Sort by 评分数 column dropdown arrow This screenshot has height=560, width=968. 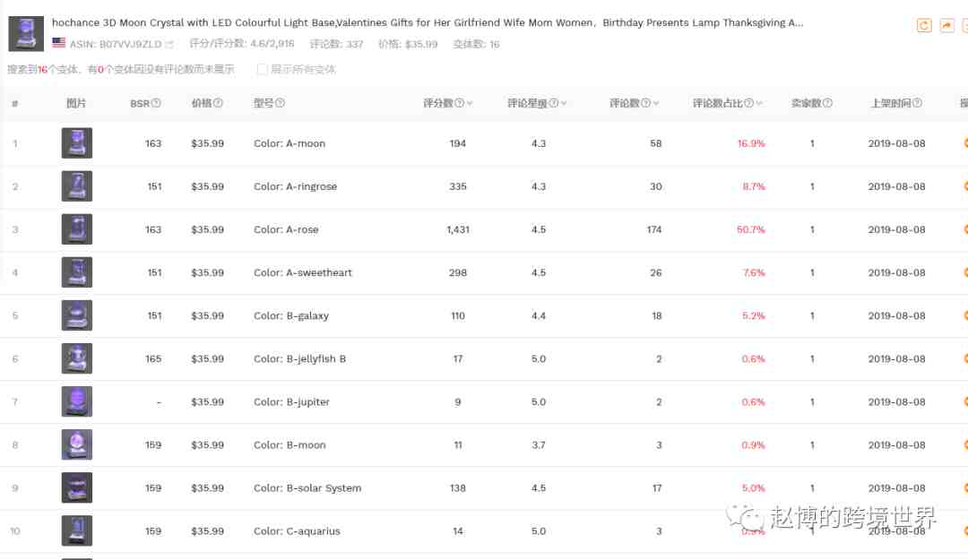pyautogui.click(x=470, y=104)
